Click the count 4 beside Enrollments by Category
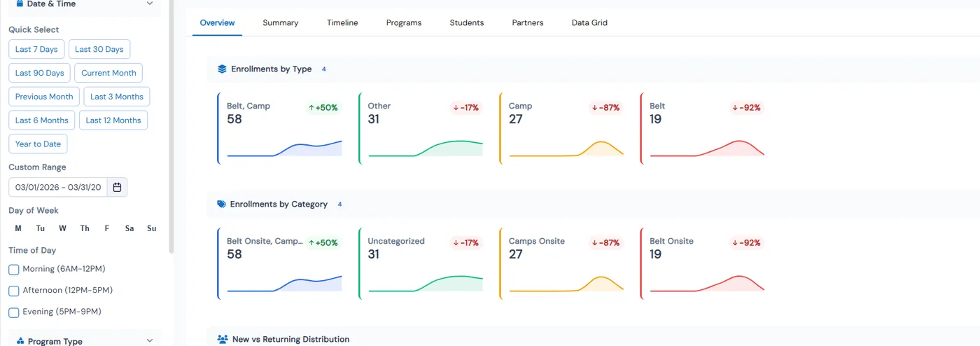Screen dimensions: 980x346 click(x=340, y=205)
